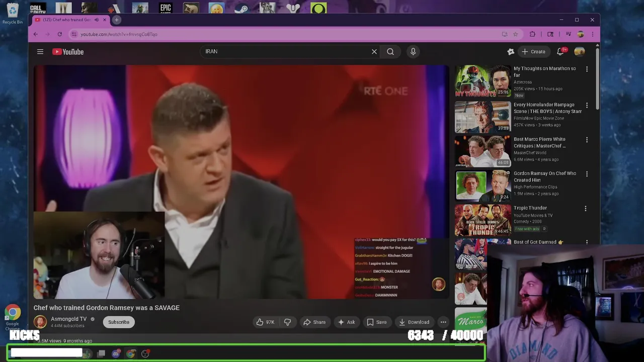Viewport: 644px width, 362px height.
Task: Open Asmongold TV channel name link
Action: tap(68, 319)
